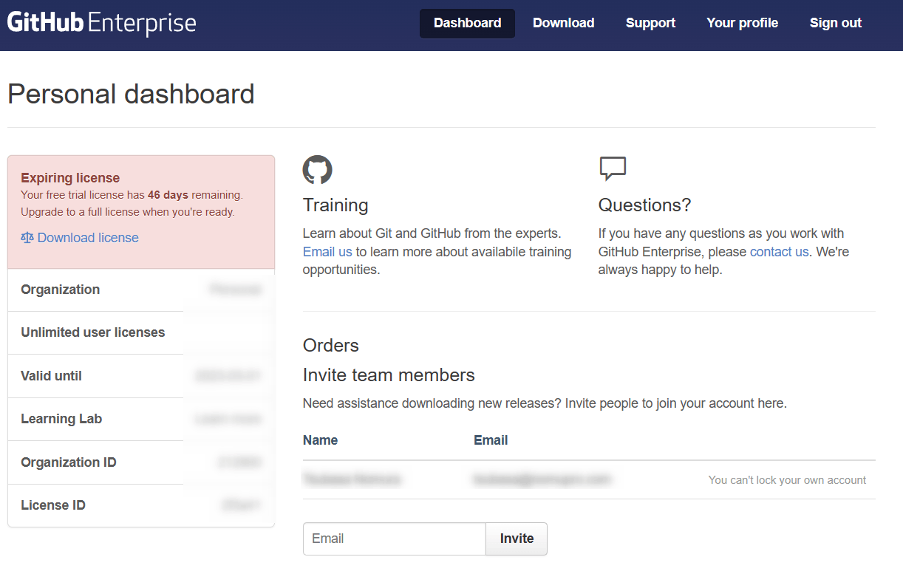Open the Dashboard nav tab
Screen dimensions: 903x588
tap(467, 23)
